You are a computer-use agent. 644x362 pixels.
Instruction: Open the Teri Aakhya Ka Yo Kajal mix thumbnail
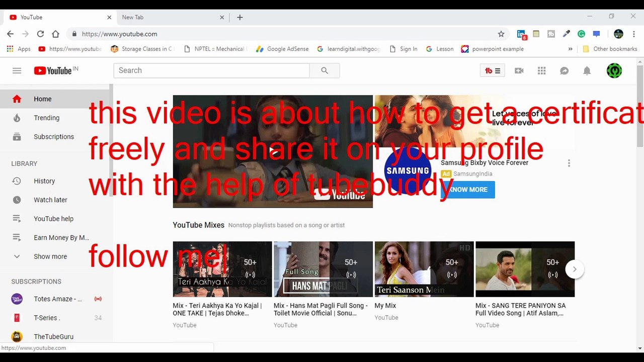point(222,269)
